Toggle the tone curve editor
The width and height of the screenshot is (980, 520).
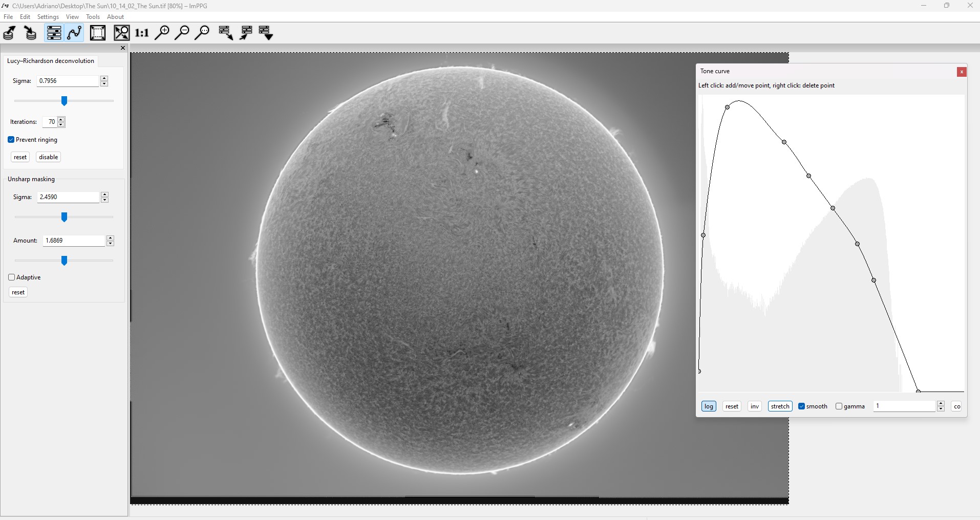[74, 33]
